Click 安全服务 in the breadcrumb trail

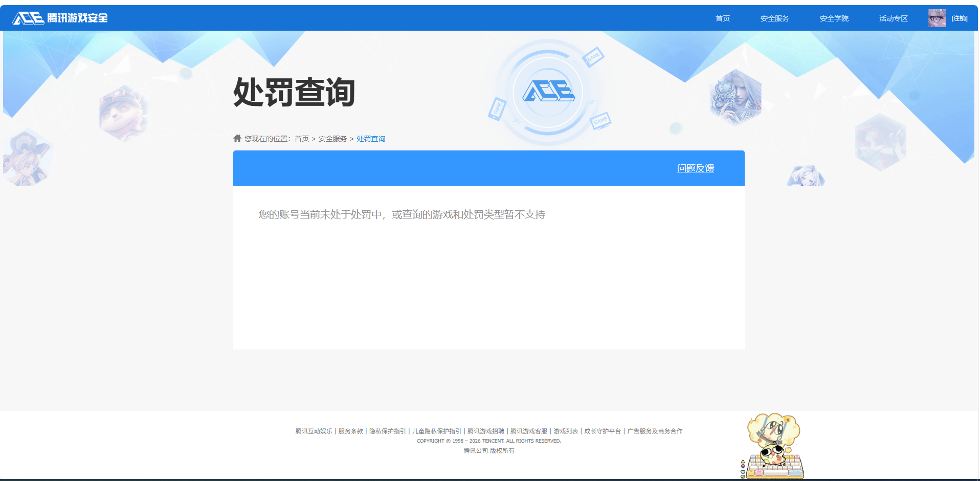(x=333, y=139)
